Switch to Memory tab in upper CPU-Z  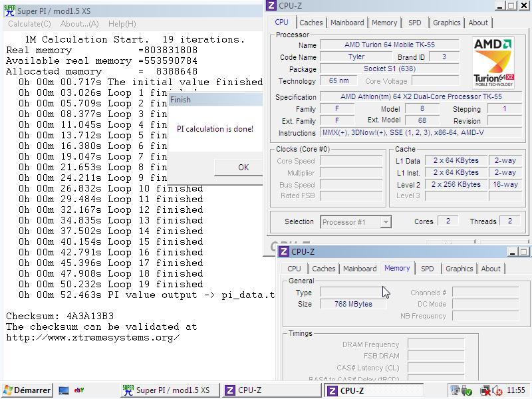pyautogui.click(x=384, y=23)
